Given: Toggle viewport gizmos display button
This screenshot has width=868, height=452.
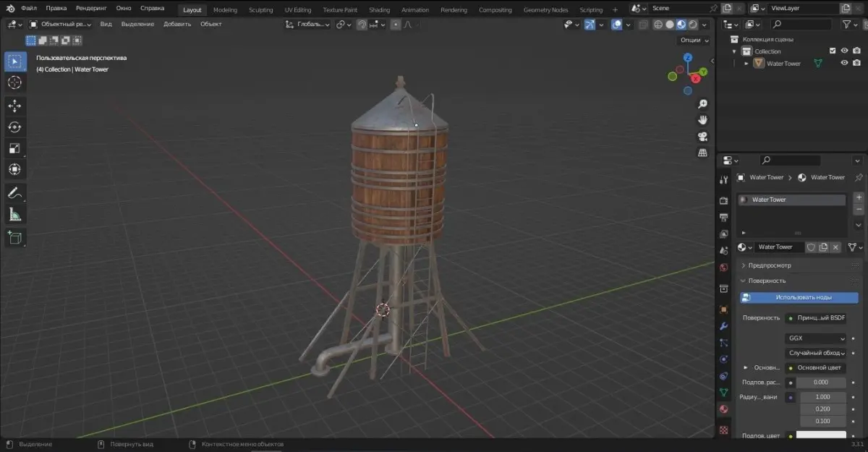Looking at the screenshot, I should point(591,24).
